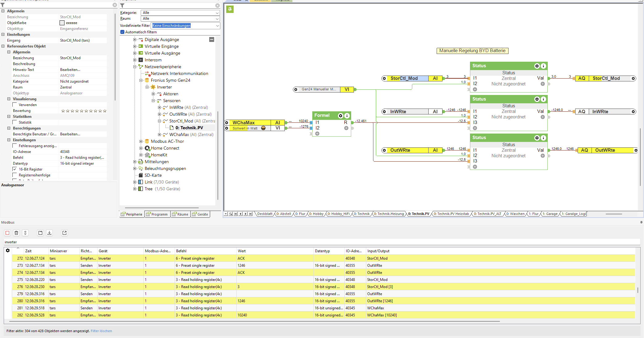The width and height of the screenshot is (644, 338).
Task: Toggle the 16-Bit Register checkbox
Action: coord(15,169)
